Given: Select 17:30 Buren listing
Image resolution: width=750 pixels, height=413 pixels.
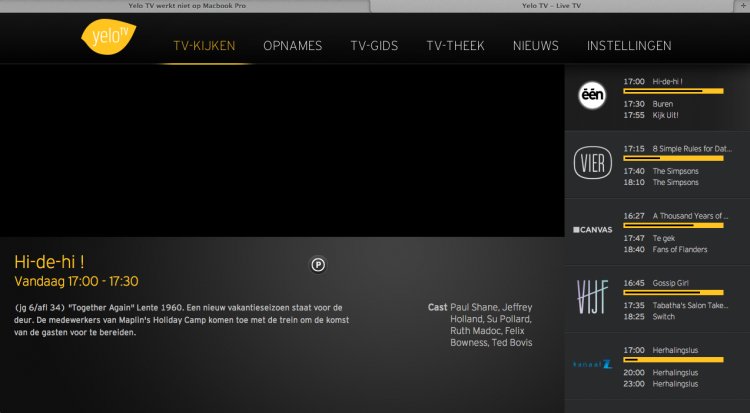Looking at the screenshot, I should (x=648, y=104).
